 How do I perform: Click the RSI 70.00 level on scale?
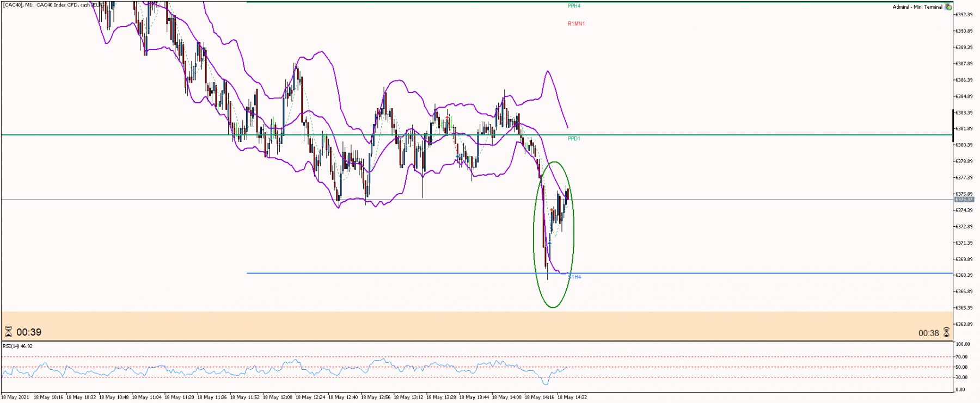pyautogui.click(x=961, y=357)
